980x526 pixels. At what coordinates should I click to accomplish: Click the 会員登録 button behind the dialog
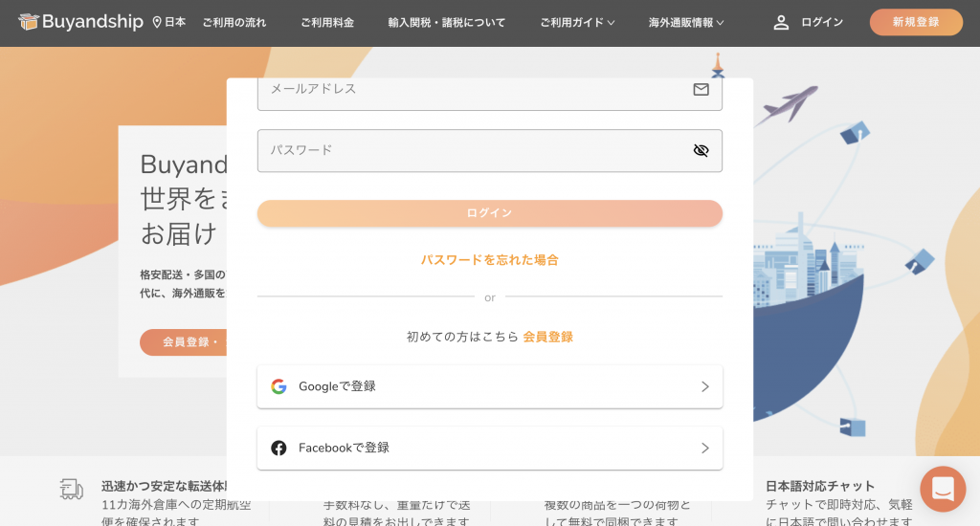pos(183,342)
